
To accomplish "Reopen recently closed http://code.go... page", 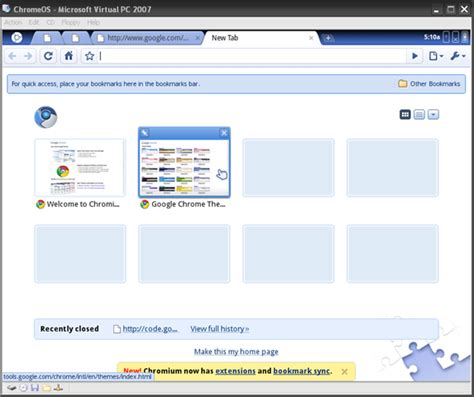I will pos(146,329).
